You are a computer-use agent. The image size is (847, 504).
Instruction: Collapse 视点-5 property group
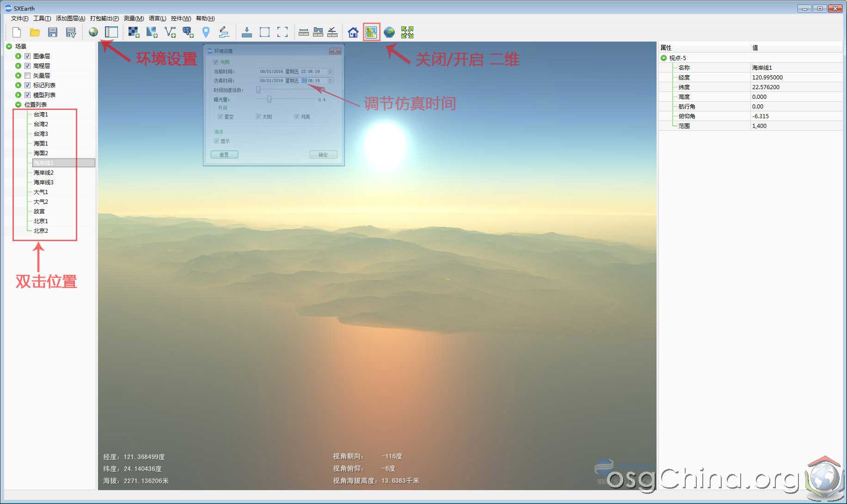tap(664, 58)
